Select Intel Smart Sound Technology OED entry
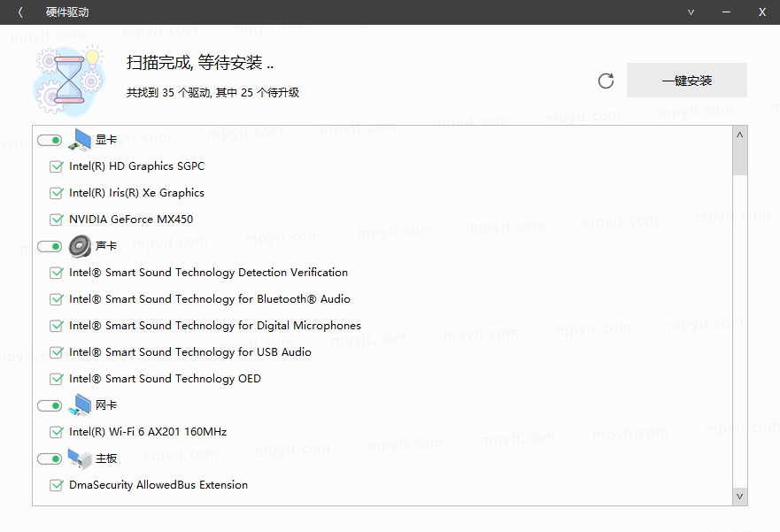 [x=165, y=379]
